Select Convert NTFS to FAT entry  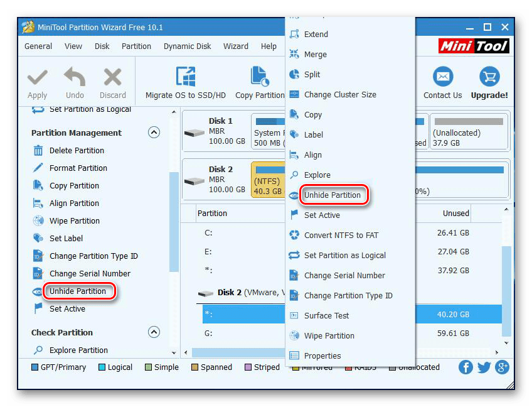click(341, 235)
